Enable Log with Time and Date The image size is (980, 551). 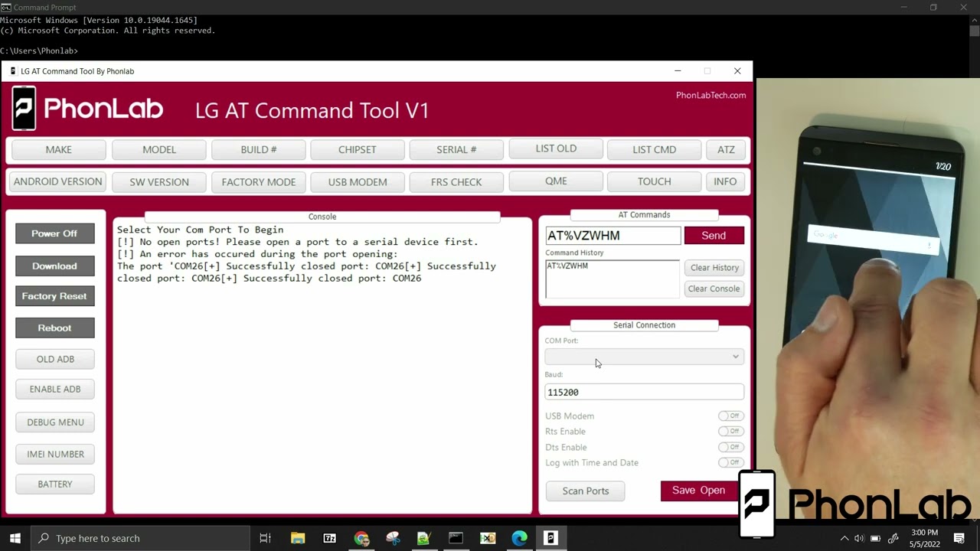click(x=730, y=462)
